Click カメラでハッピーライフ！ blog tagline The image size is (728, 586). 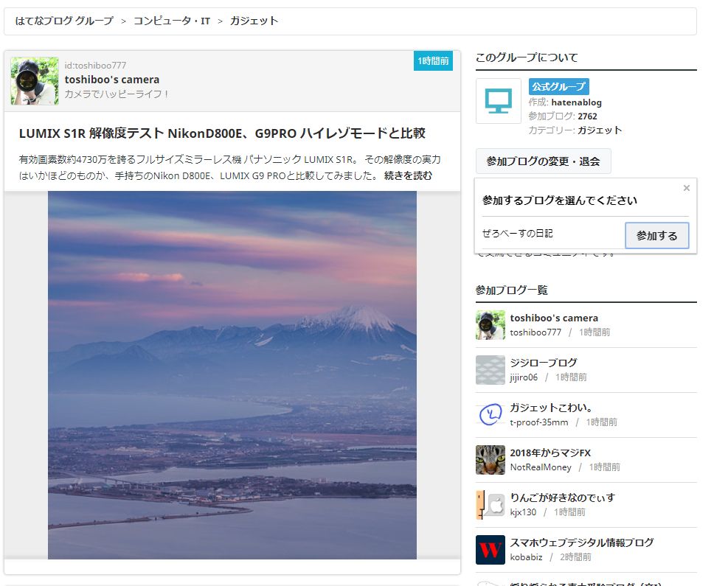117,94
